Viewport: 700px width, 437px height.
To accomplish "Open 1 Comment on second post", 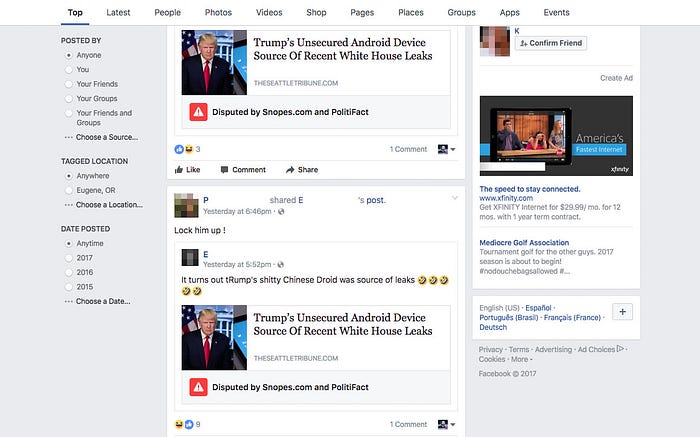I will pyautogui.click(x=408, y=425).
